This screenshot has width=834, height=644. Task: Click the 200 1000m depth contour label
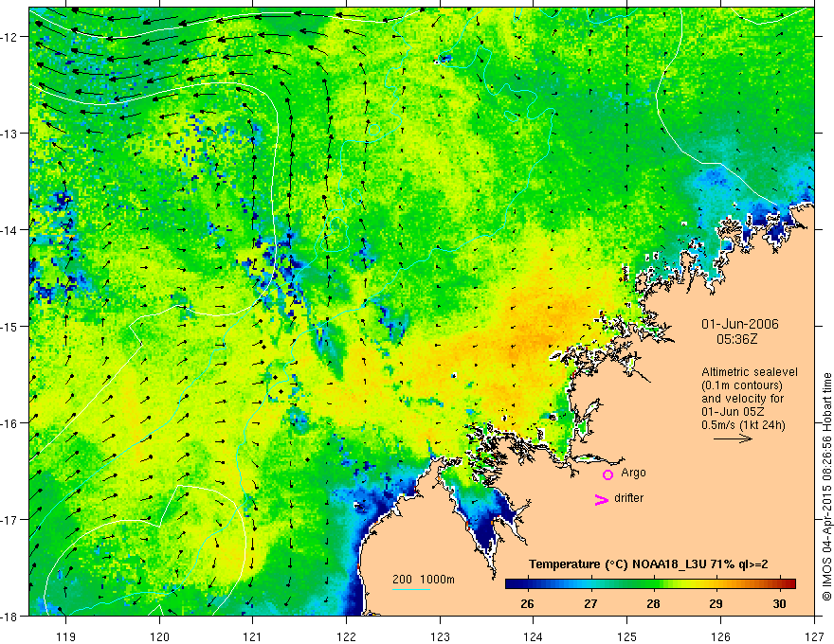point(424,580)
